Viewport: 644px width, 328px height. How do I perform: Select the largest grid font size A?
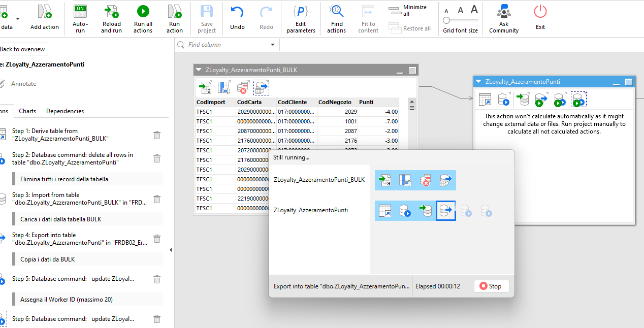[x=474, y=9]
